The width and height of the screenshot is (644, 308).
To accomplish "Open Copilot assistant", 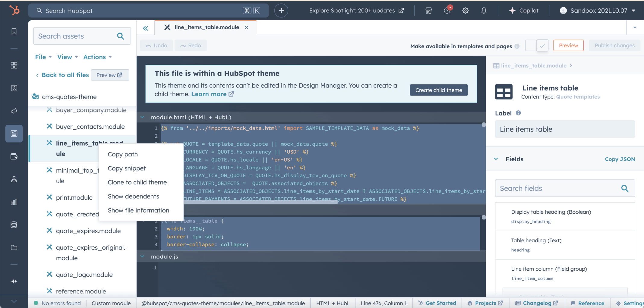I will (x=524, y=11).
